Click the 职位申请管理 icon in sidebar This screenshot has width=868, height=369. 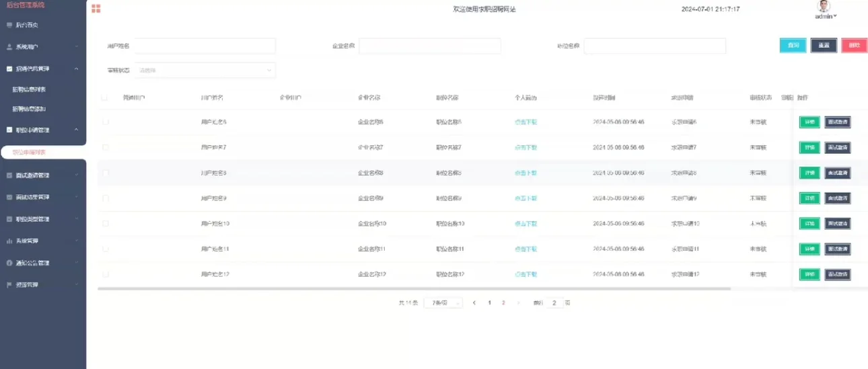pyautogui.click(x=9, y=130)
